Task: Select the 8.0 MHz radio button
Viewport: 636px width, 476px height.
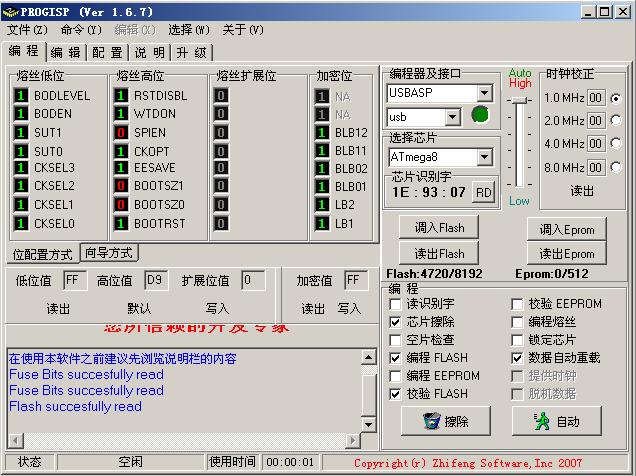Action: [616, 167]
